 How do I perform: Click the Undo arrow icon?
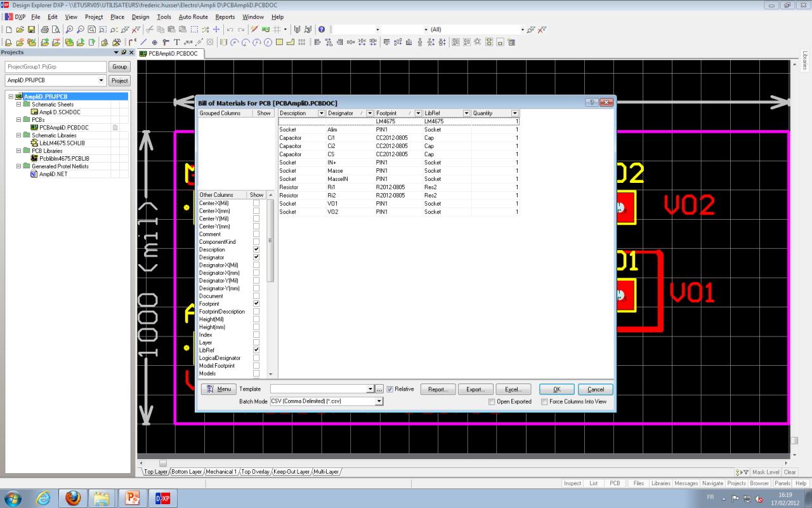point(230,29)
